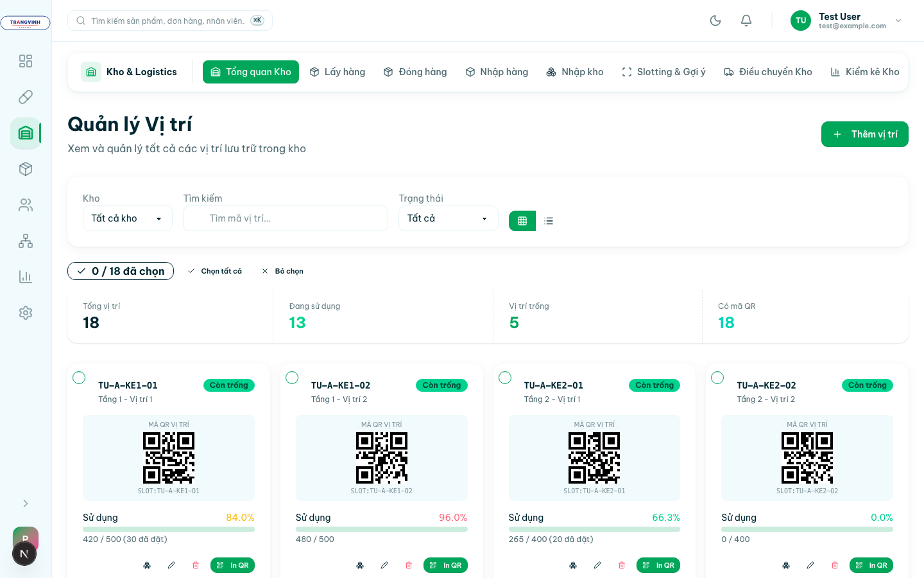Screen dimensions: 924x578
Task: Click the usage bar of TU-A-KE1-02
Action: [x=382, y=529]
